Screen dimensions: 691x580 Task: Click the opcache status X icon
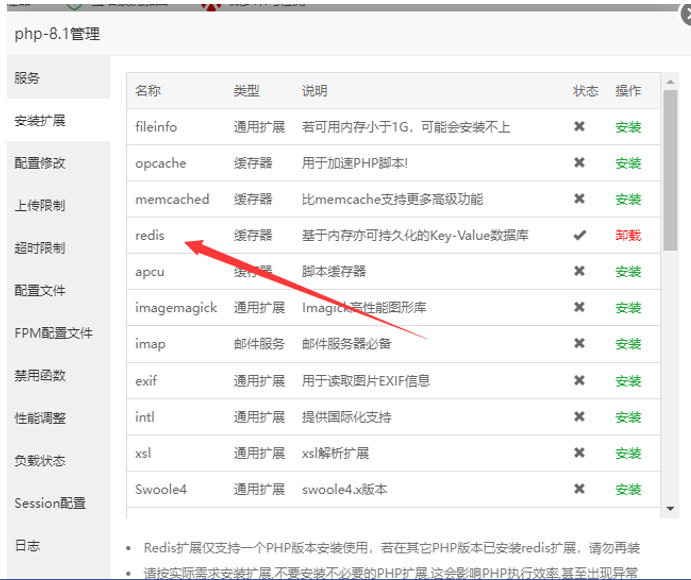pos(579,163)
